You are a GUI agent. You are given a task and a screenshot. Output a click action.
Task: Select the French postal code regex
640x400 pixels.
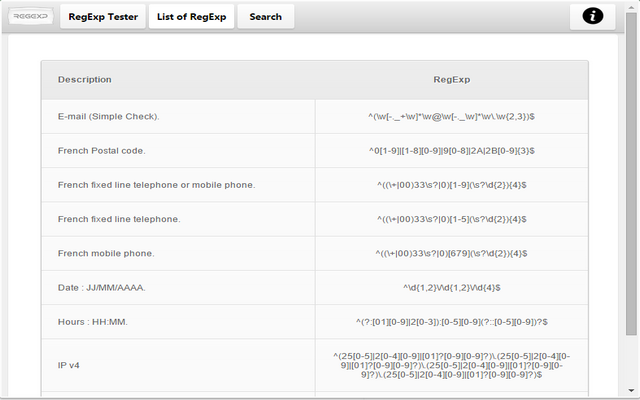coord(451,151)
